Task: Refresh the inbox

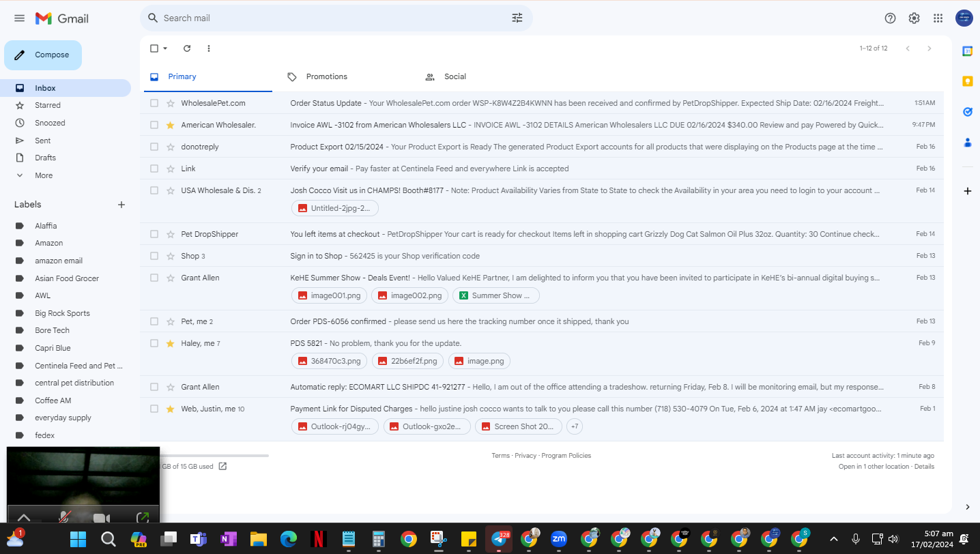Action: pyautogui.click(x=187, y=48)
